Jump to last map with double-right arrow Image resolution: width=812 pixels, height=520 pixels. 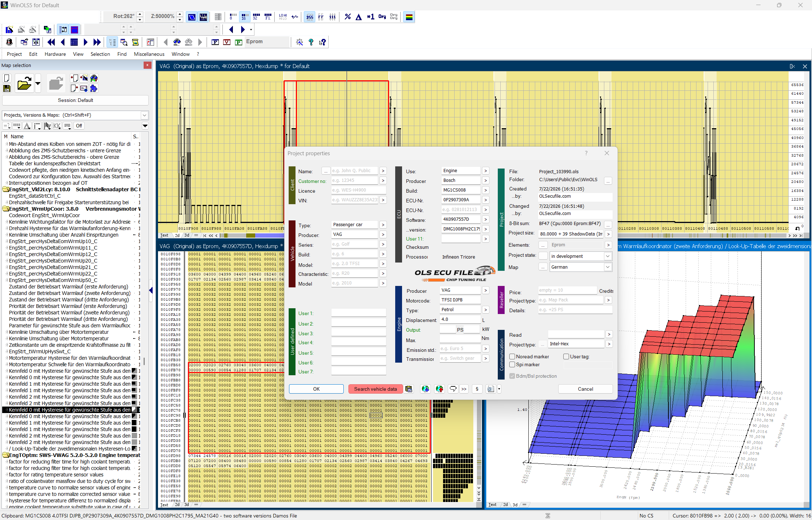click(x=97, y=42)
